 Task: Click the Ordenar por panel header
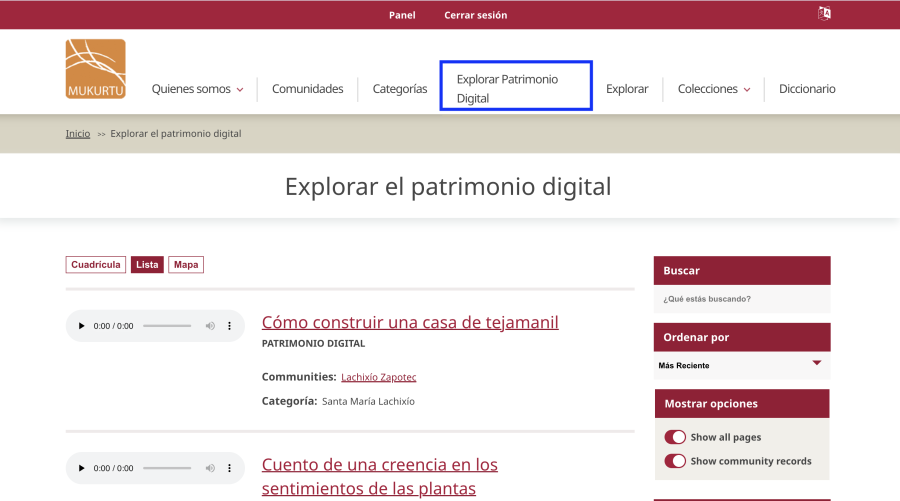pos(742,337)
